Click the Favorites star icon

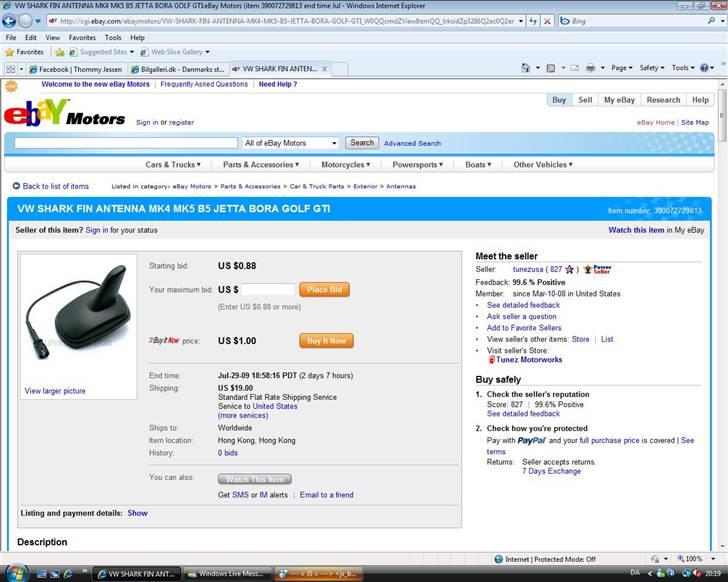click(x=10, y=52)
